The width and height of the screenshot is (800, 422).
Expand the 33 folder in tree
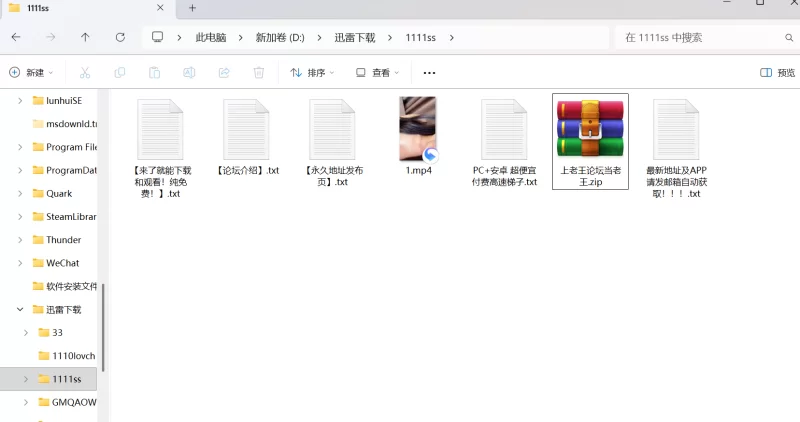pos(25,332)
